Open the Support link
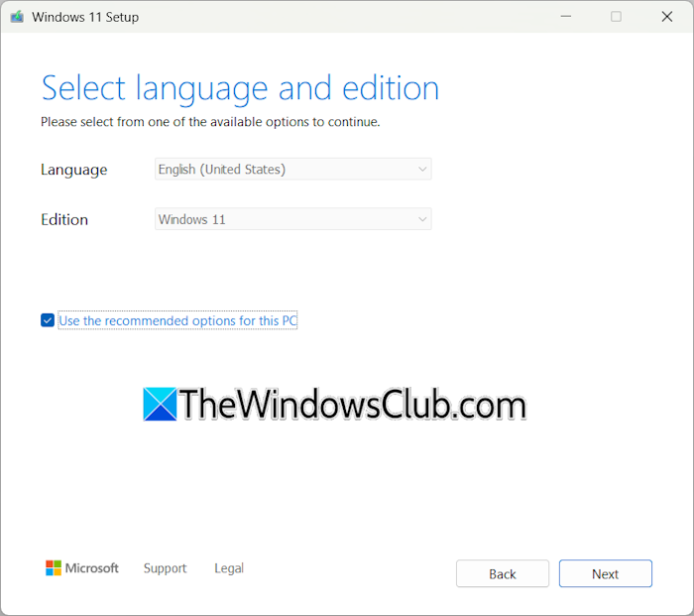 point(166,568)
